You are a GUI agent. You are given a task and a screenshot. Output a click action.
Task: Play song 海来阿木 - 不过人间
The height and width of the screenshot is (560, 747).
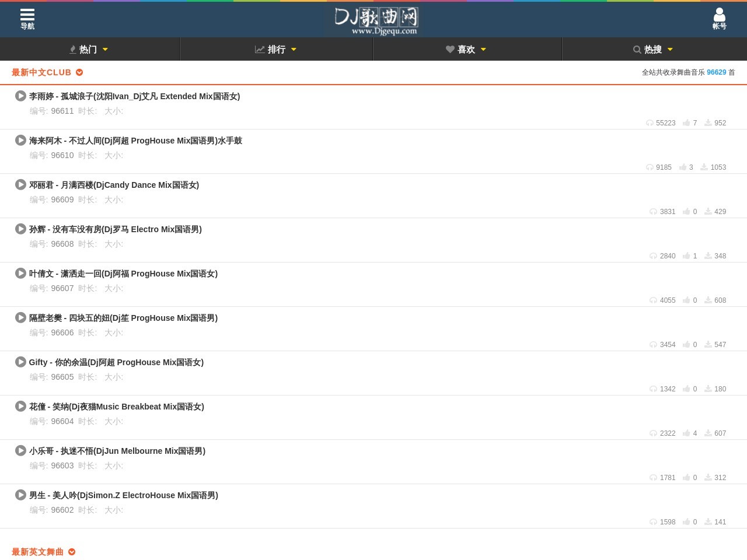click(20, 140)
